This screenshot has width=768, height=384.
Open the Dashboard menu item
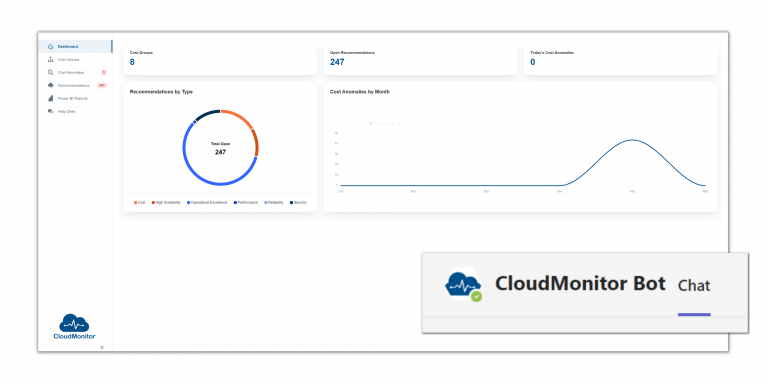pyautogui.click(x=75, y=47)
